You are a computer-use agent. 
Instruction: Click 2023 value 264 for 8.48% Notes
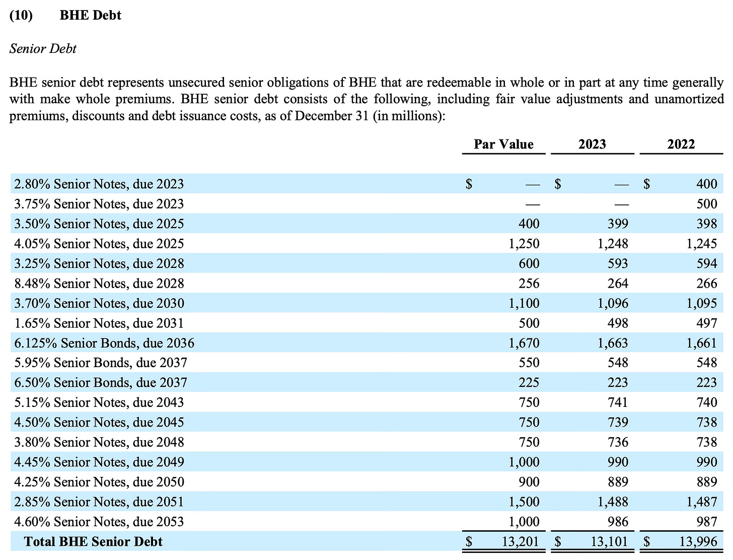pyautogui.click(x=618, y=284)
